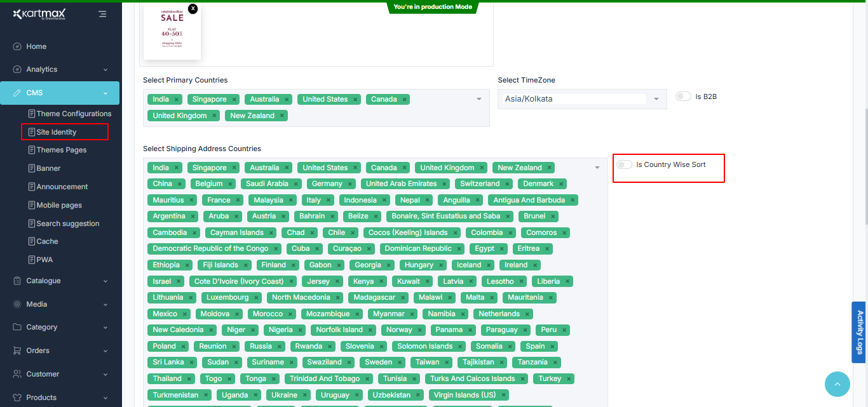
Task: Click the scroll-to-top arrow button
Action: pyautogui.click(x=837, y=384)
